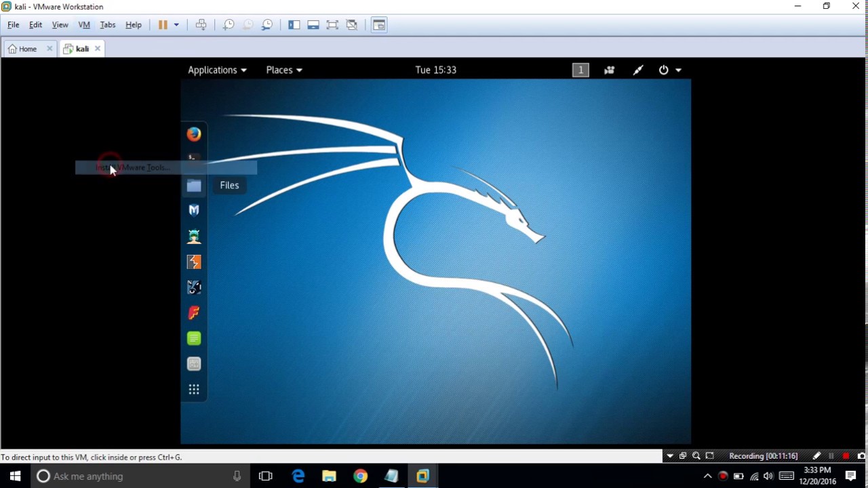Image resolution: width=868 pixels, height=488 pixels.
Task: Open the File menu in VMware
Action: pyautogui.click(x=13, y=25)
